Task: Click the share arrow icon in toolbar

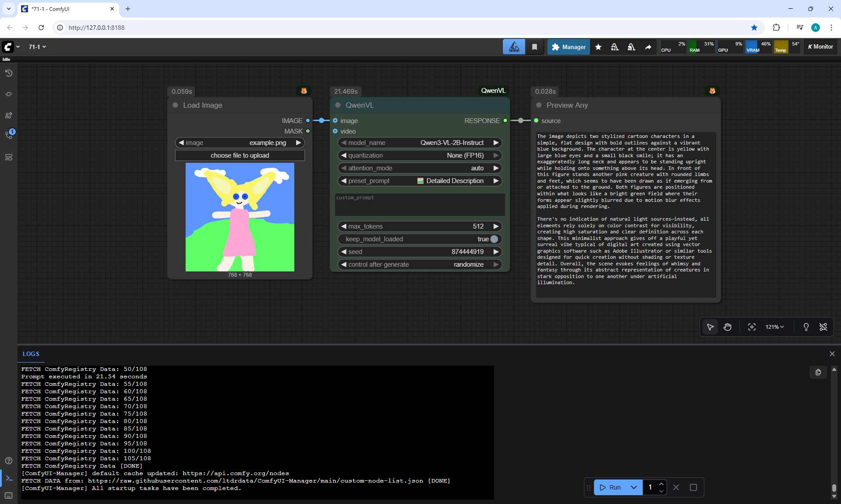Action: [648, 47]
